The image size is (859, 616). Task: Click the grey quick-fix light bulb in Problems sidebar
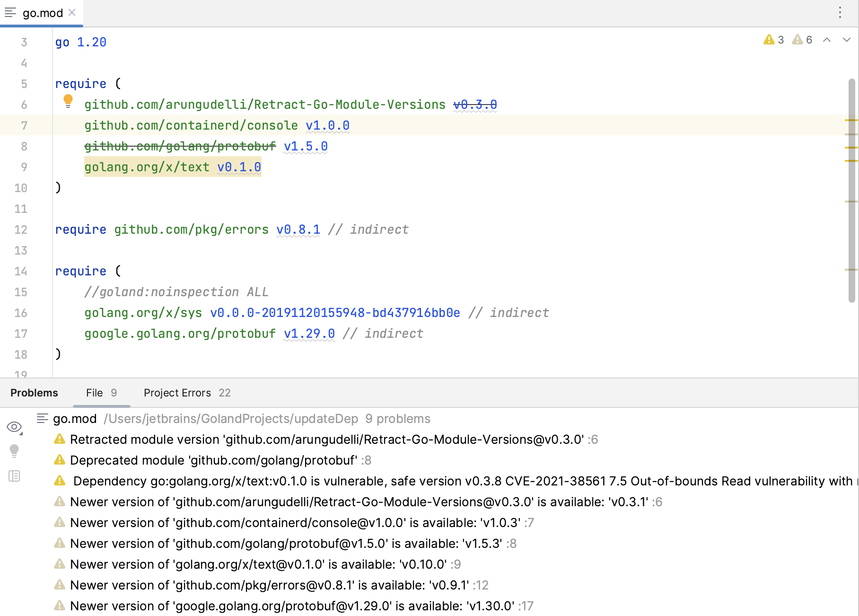point(14,451)
